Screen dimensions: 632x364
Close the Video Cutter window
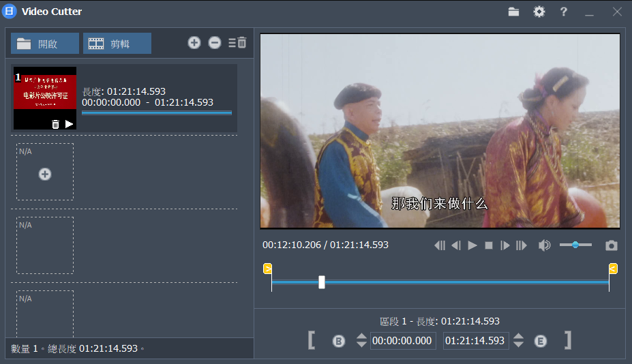click(617, 12)
